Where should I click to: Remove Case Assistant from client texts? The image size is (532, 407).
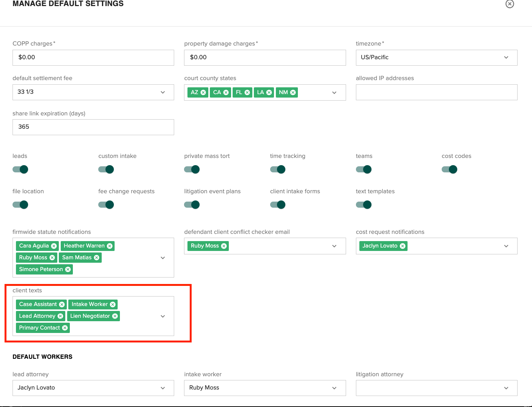pos(62,304)
